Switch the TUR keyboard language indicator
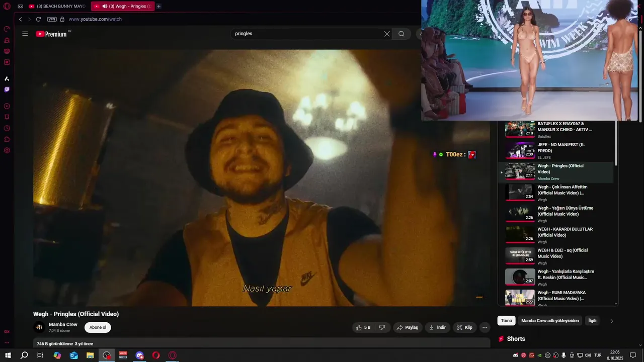The width and height of the screenshot is (644, 362). [x=598, y=355]
